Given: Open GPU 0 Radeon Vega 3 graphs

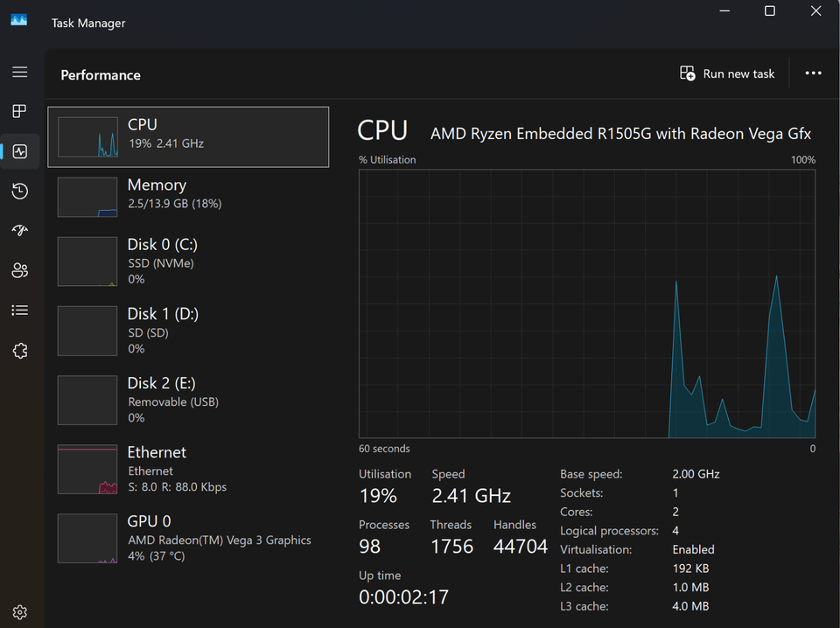Looking at the screenshot, I should [x=188, y=538].
